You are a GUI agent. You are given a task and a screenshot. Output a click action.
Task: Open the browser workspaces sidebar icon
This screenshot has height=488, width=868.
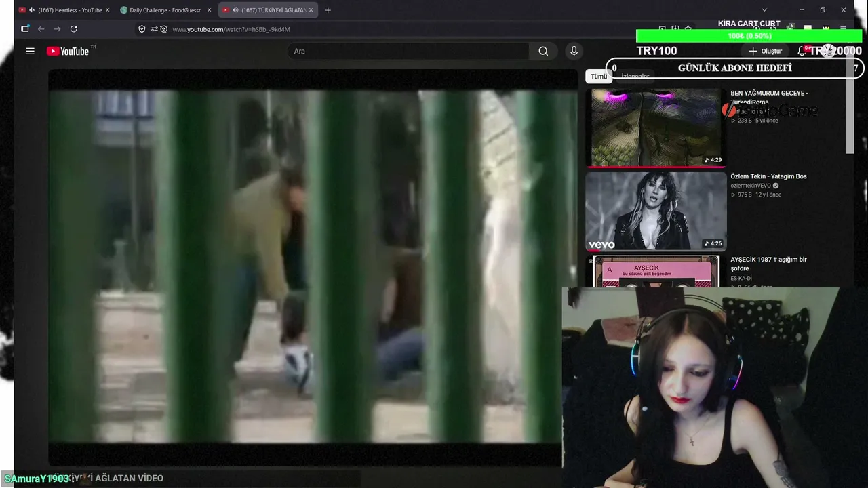coord(25,29)
